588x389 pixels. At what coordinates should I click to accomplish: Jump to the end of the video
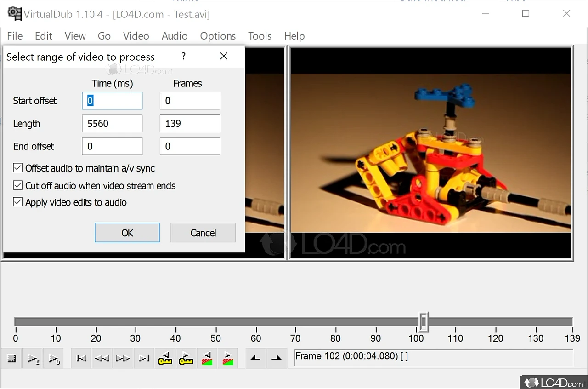[x=144, y=359]
